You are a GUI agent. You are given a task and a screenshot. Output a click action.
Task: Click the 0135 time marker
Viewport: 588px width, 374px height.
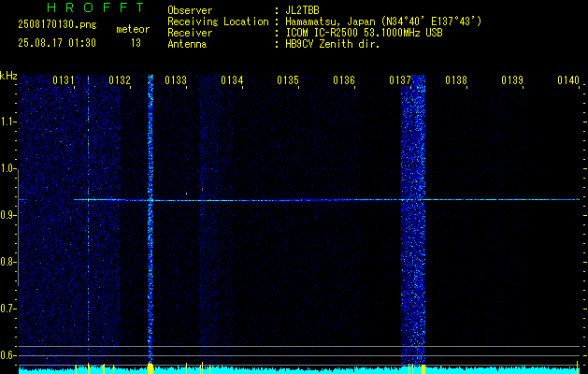[x=288, y=80]
